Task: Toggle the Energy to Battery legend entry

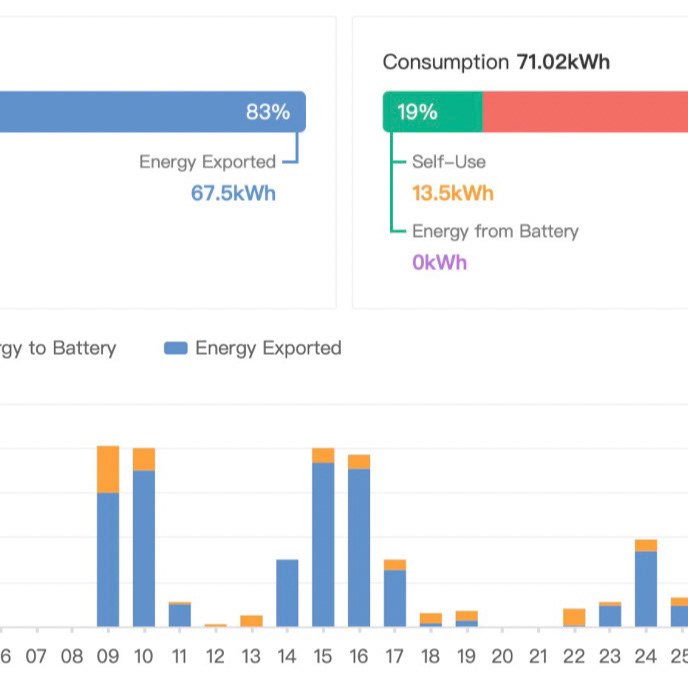Action: point(58,348)
